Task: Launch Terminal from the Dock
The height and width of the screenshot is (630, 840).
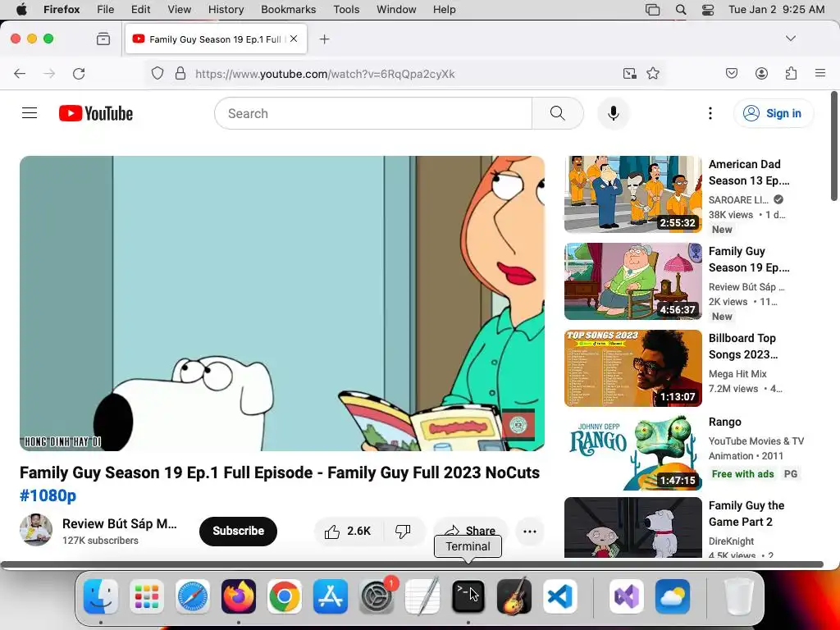Action: pos(468,596)
